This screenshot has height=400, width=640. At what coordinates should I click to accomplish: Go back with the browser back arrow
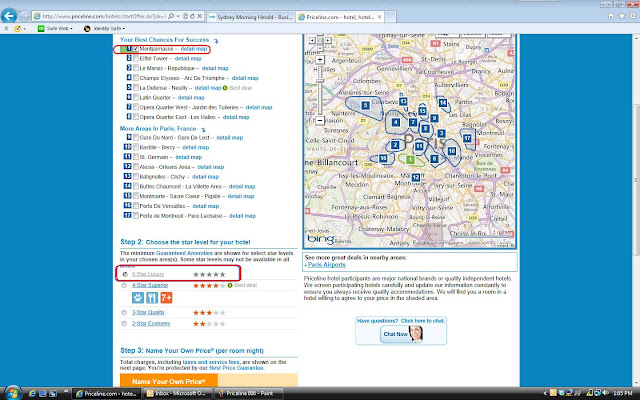9,16
